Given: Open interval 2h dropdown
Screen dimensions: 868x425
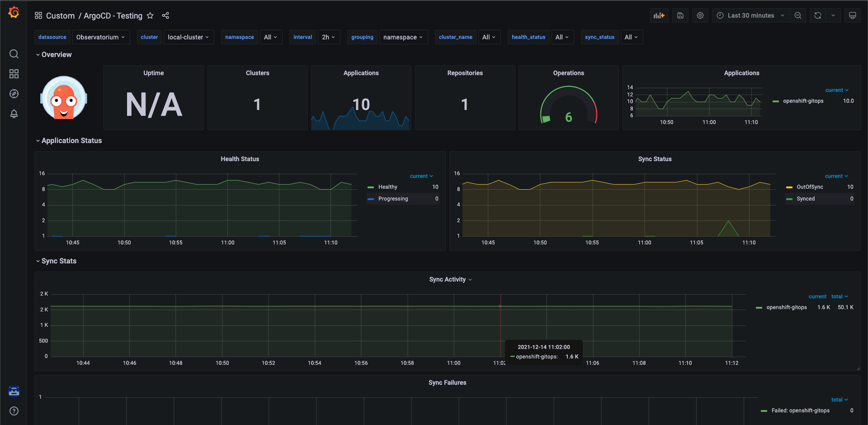Looking at the screenshot, I should (329, 37).
